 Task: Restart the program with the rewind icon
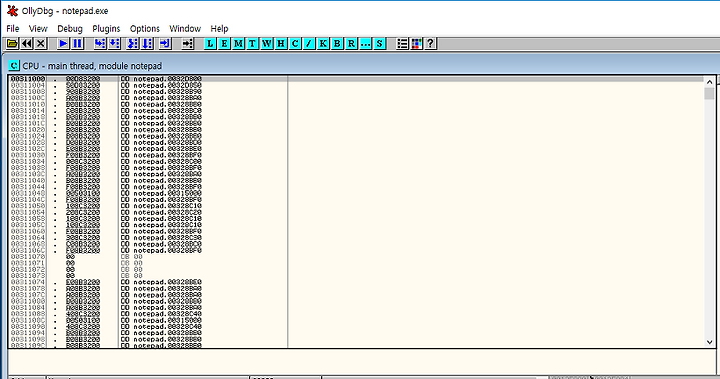pyautogui.click(x=27, y=44)
